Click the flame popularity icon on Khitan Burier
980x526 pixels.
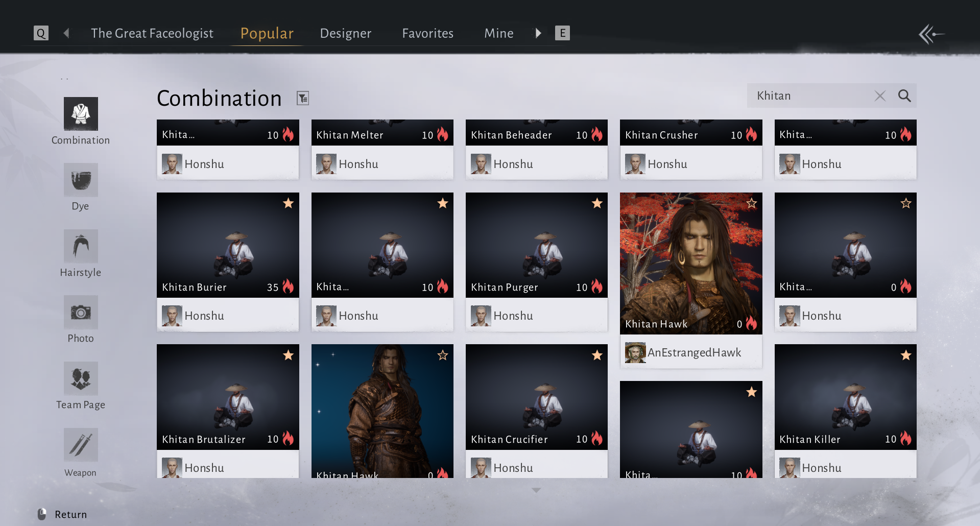click(x=289, y=286)
